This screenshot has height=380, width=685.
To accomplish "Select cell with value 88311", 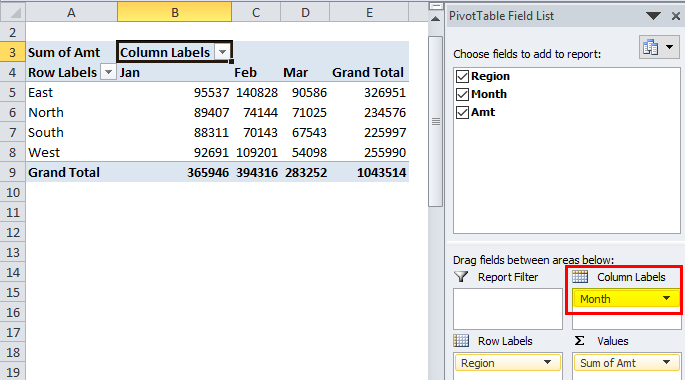I will (x=174, y=133).
